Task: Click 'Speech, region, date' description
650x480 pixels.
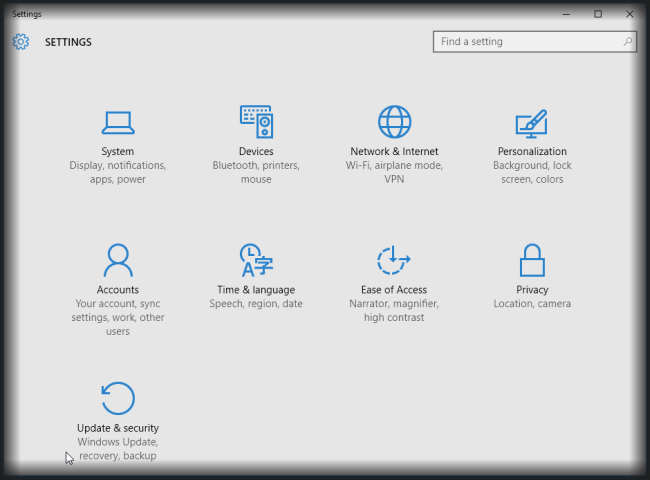Action: click(256, 304)
